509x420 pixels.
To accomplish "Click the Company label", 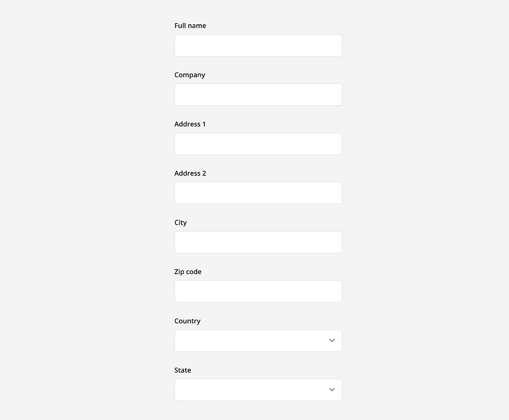I will pos(190,74).
